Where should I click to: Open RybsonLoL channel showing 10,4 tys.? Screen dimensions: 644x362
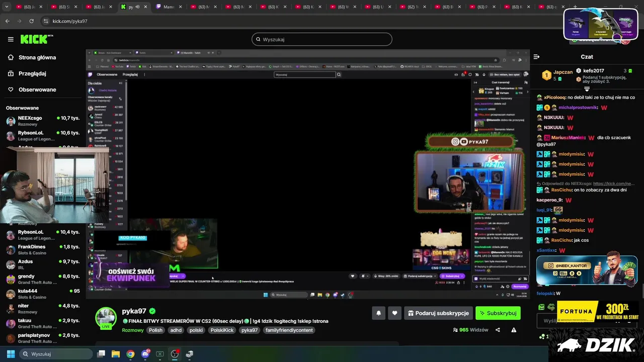43,235
